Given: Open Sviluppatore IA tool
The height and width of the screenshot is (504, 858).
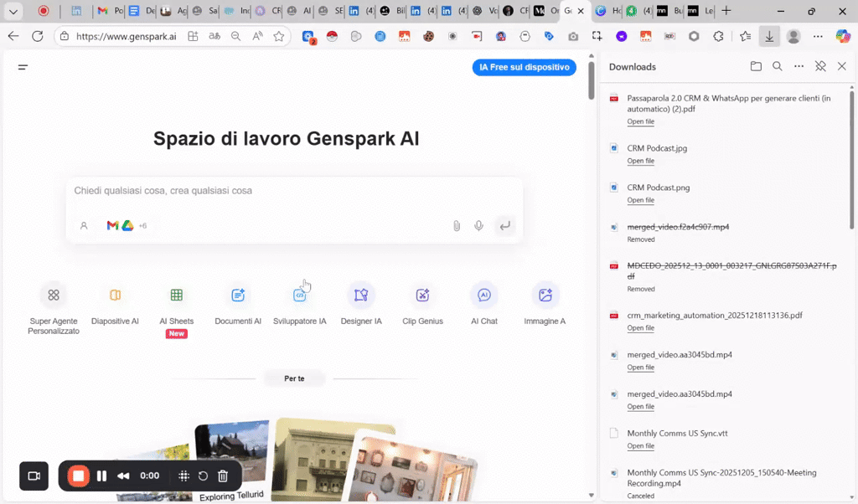Looking at the screenshot, I should point(299,305).
